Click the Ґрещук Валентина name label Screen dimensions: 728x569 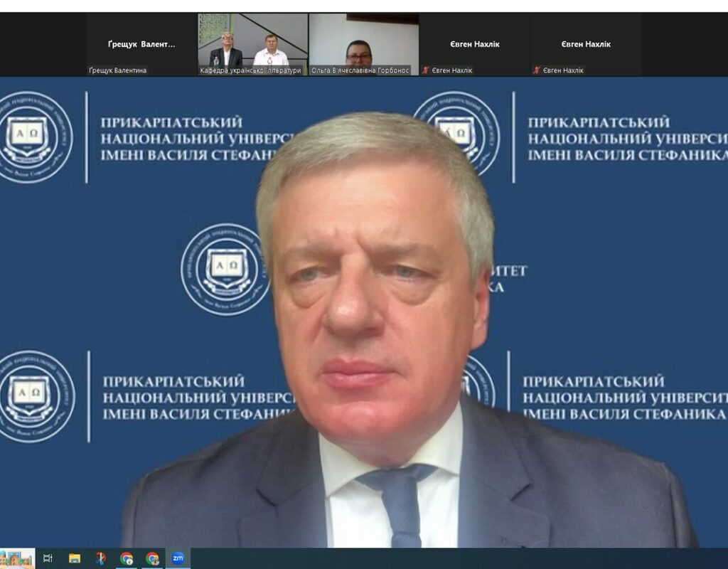[x=118, y=70]
